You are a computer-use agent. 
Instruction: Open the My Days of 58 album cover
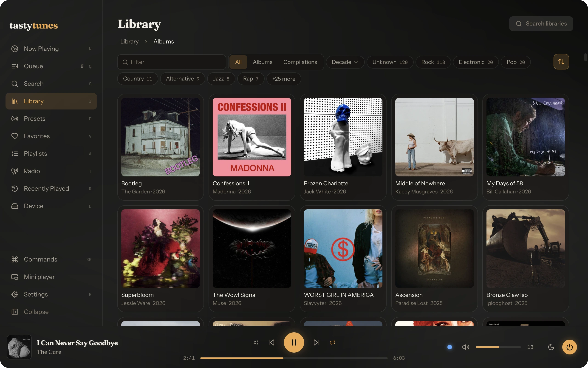click(x=526, y=137)
